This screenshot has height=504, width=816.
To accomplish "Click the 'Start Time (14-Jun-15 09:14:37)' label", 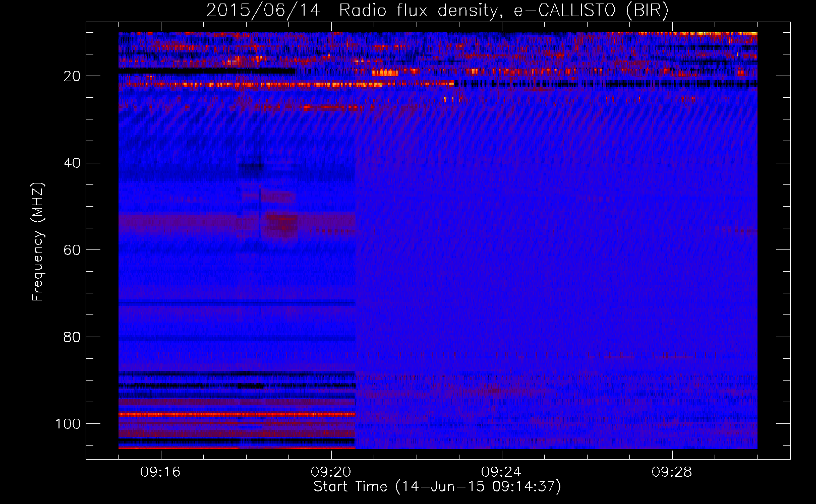I will 437,487.
